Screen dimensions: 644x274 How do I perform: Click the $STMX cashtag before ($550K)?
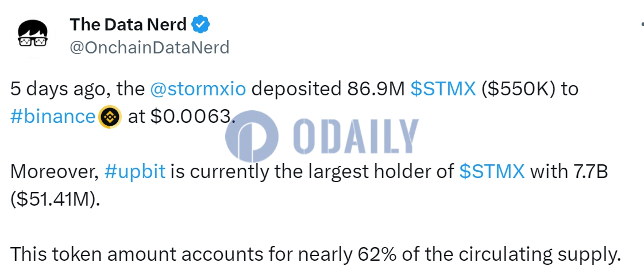tap(443, 90)
